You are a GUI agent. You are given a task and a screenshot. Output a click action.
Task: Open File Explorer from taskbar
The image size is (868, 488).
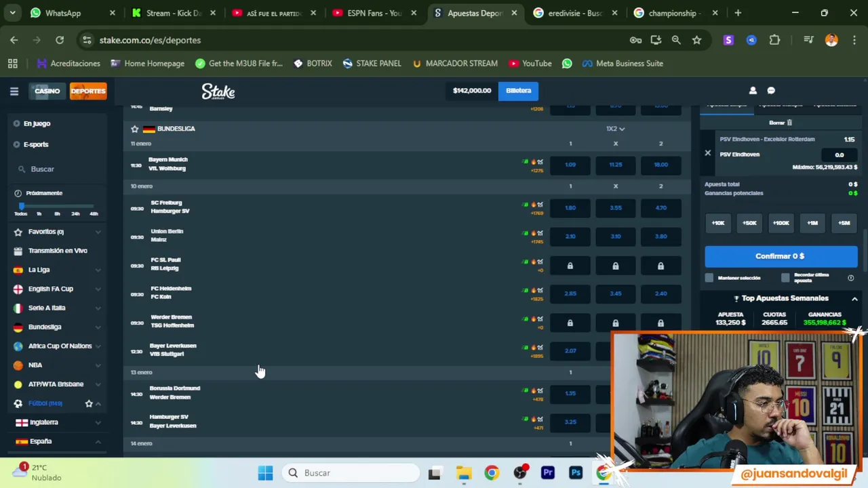tap(463, 473)
